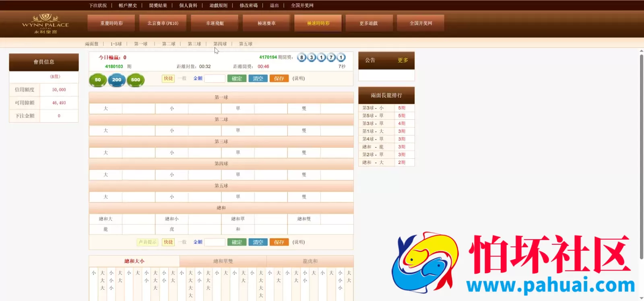Open 開獎結果 from the top menu
This screenshot has height=301, width=644.
pyautogui.click(x=158, y=6)
